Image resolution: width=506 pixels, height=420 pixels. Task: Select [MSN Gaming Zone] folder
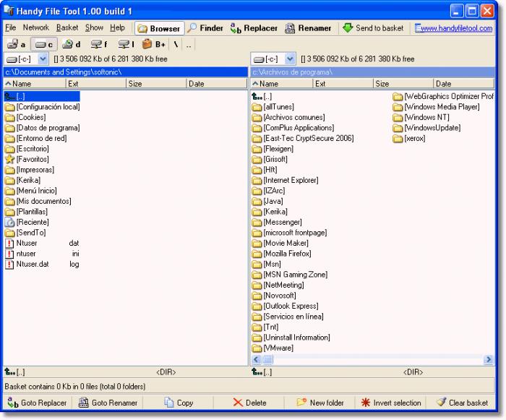click(x=290, y=275)
